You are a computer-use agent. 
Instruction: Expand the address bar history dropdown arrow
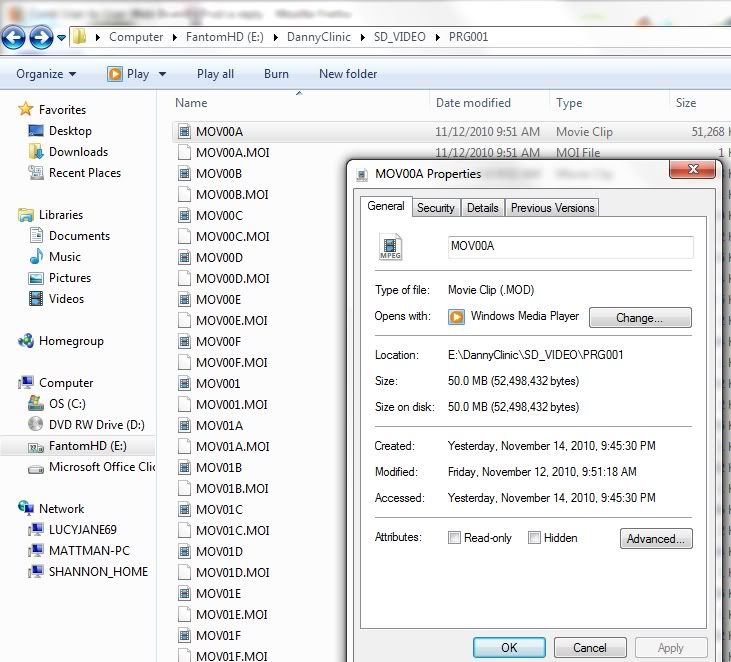pyautogui.click(x=62, y=38)
